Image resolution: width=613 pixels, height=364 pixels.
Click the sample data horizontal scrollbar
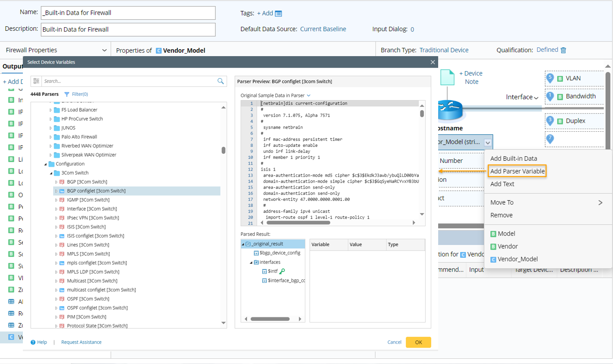click(x=298, y=223)
